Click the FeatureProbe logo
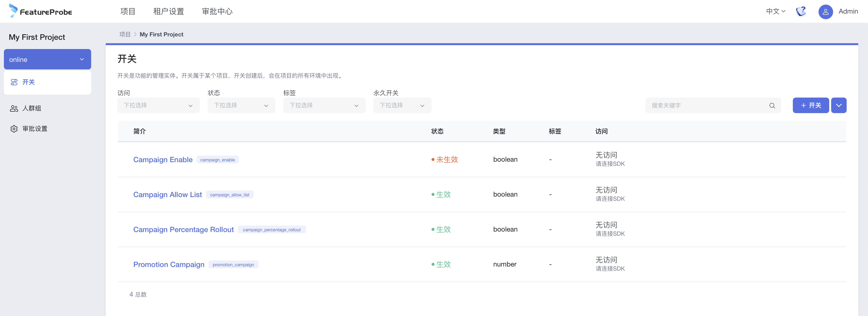Screen dimensions: 868x316 click(40, 11)
